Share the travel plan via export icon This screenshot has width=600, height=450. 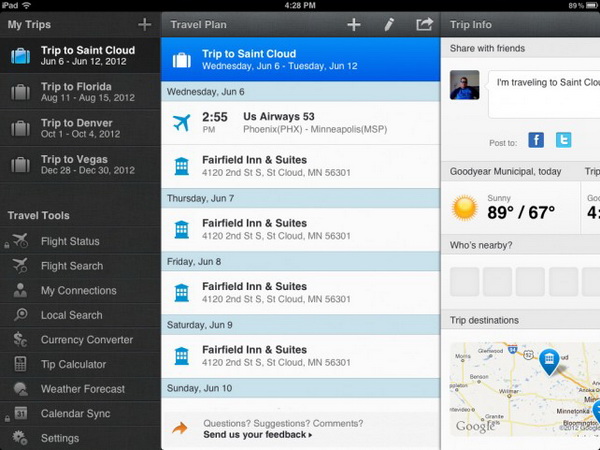(x=424, y=24)
